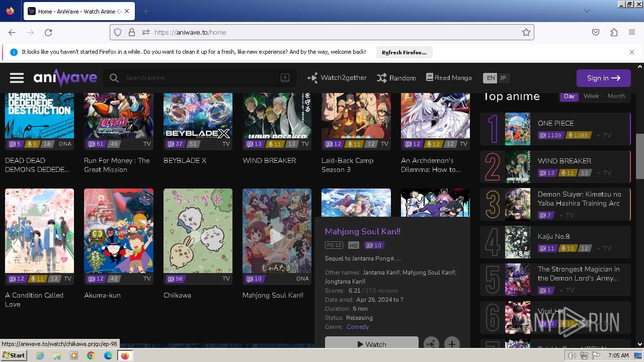Screen dimensions: 644x362
Task: Click the Comedy genre link
Action: pos(358,327)
